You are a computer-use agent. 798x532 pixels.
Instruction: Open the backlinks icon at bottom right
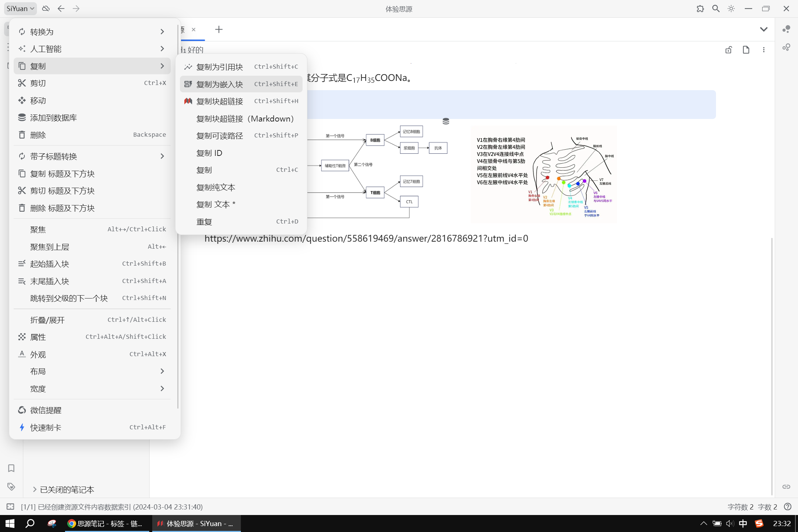pyautogui.click(x=786, y=487)
